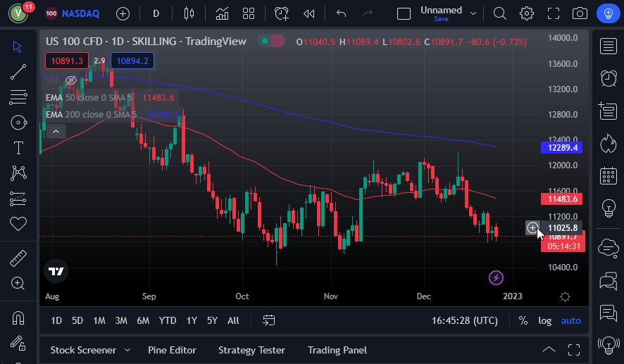Start bar replay with rewind icon
Image resolution: width=624 pixels, height=364 pixels.
click(308, 13)
